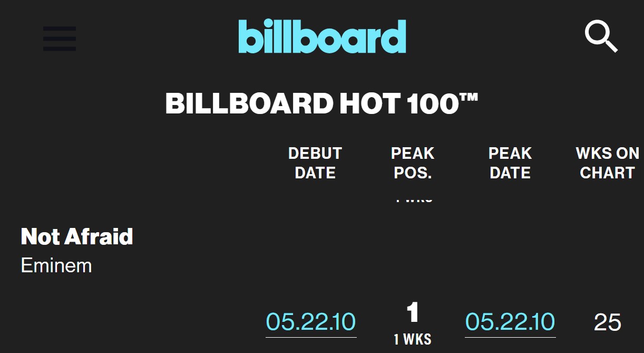Select the Peak Pos. column header
The width and height of the screenshot is (644, 353).
413,163
